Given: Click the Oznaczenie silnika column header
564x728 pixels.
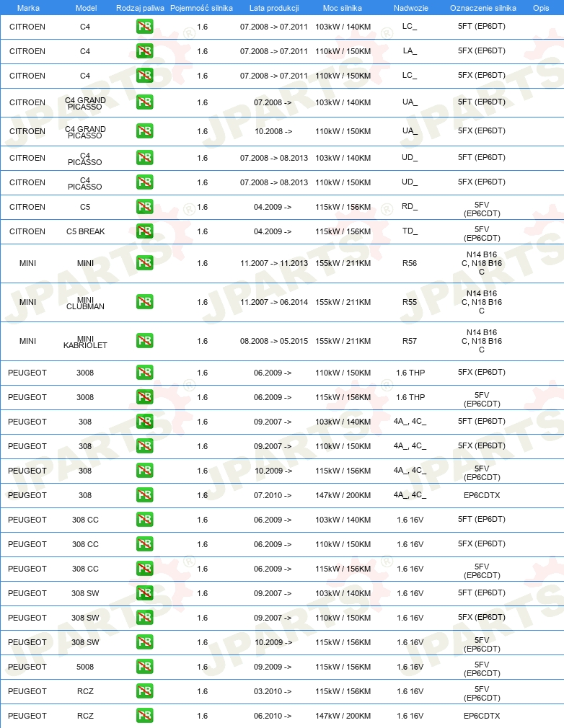Looking at the screenshot, I should (483, 8).
